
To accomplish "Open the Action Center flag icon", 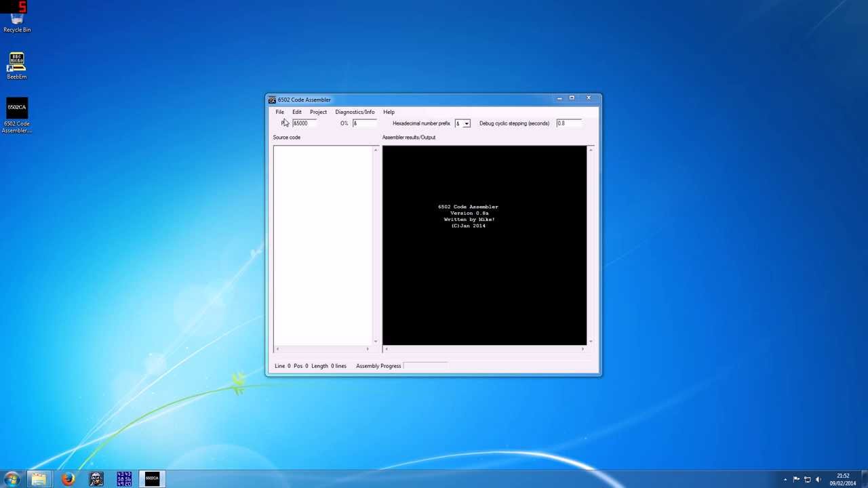I will pos(796,479).
